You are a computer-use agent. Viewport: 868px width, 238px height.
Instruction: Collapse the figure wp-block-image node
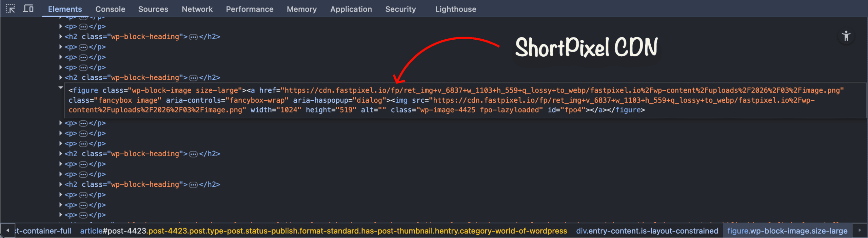point(61,87)
